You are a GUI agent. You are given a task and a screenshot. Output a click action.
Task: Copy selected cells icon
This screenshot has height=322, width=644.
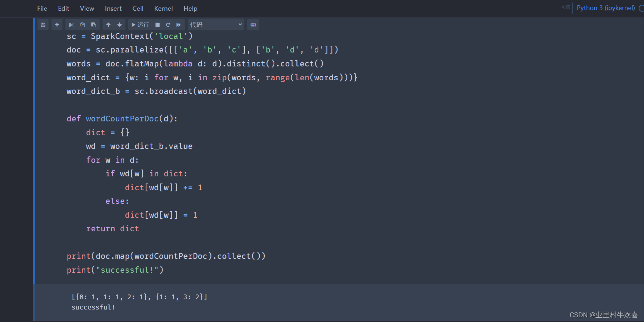click(82, 25)
